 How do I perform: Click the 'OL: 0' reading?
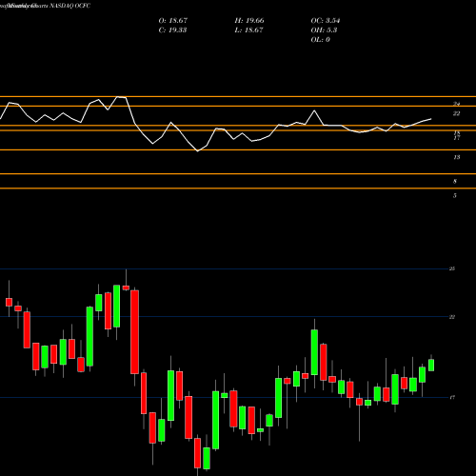(x=321, y=40)
